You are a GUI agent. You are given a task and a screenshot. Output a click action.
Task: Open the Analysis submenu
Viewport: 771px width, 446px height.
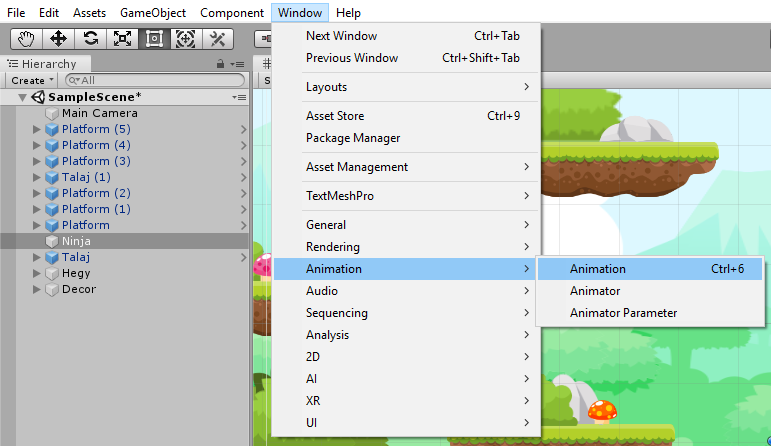point(406,335)
